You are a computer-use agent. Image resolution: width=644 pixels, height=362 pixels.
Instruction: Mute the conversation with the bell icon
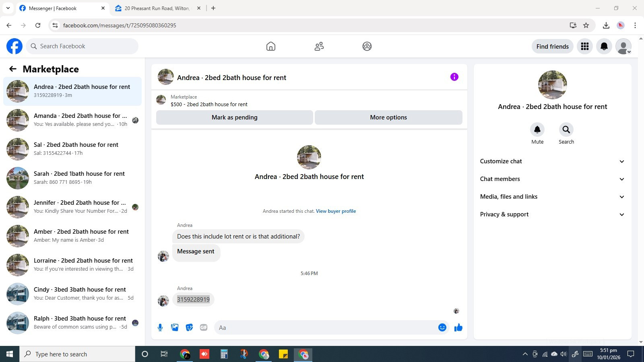[537, 130]
